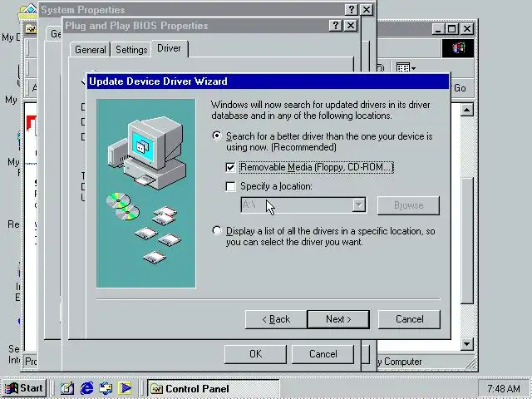Uncheck Removable Media (Floppy, CD-ROM) checkbox

230,167
